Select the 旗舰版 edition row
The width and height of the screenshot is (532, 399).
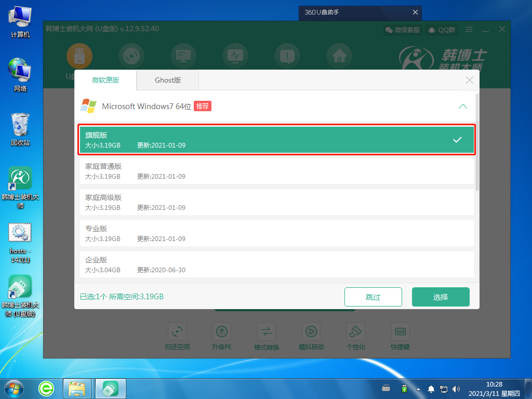click(x=276, y=140)
